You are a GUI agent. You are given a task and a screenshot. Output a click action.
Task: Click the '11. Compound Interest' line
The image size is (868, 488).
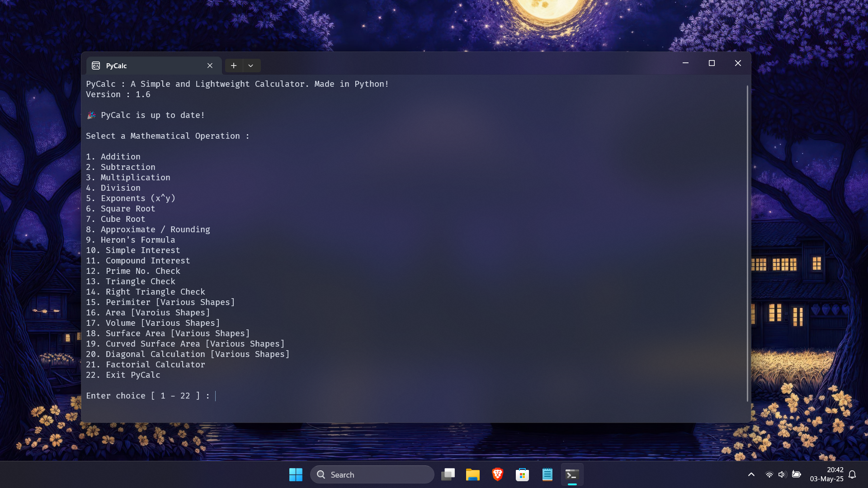tap(138, 261)
